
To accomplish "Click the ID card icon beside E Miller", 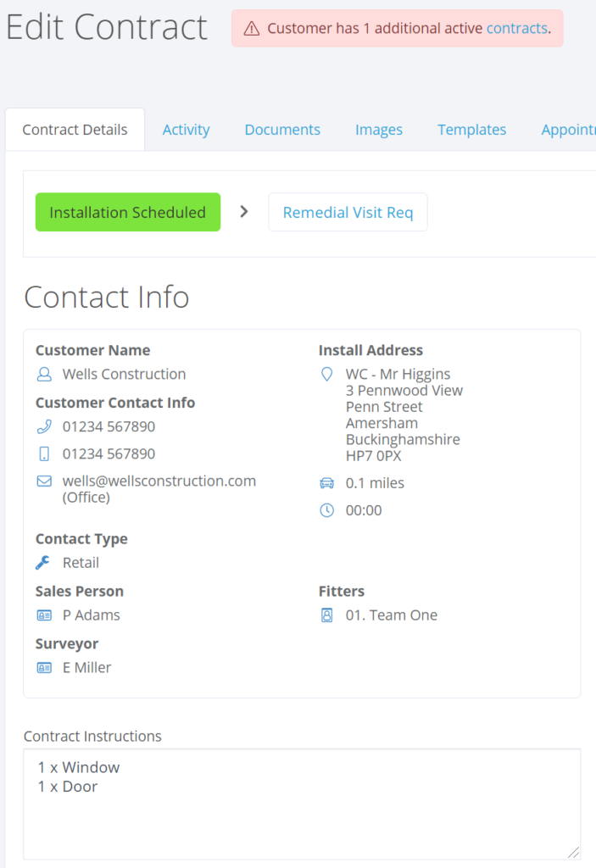I will coord(44,668).
